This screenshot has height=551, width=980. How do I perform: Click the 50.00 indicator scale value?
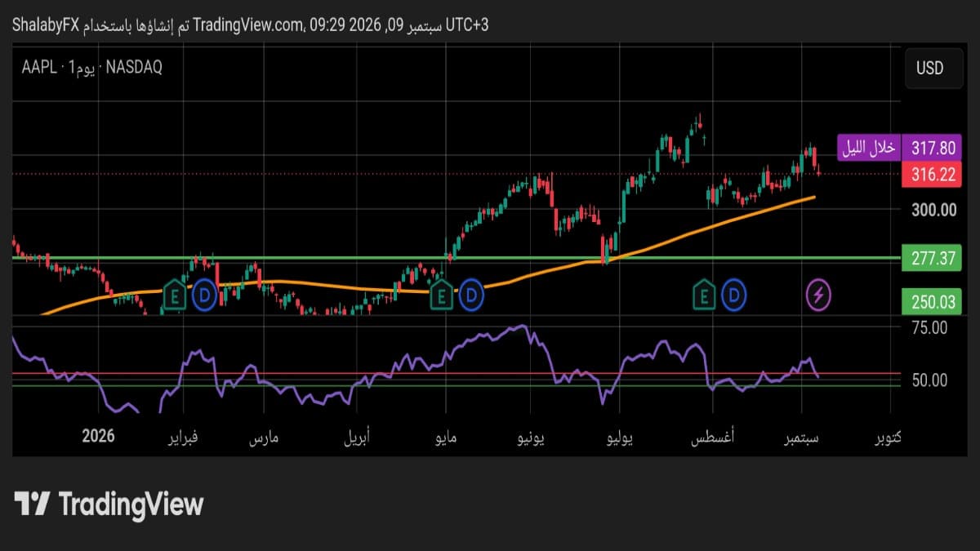(929, 380)
